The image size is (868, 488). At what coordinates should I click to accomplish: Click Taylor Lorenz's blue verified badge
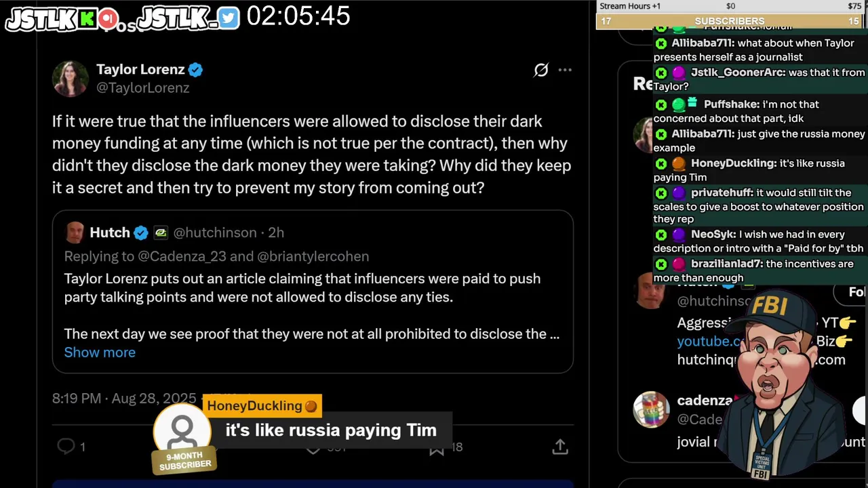pos(195,70)
